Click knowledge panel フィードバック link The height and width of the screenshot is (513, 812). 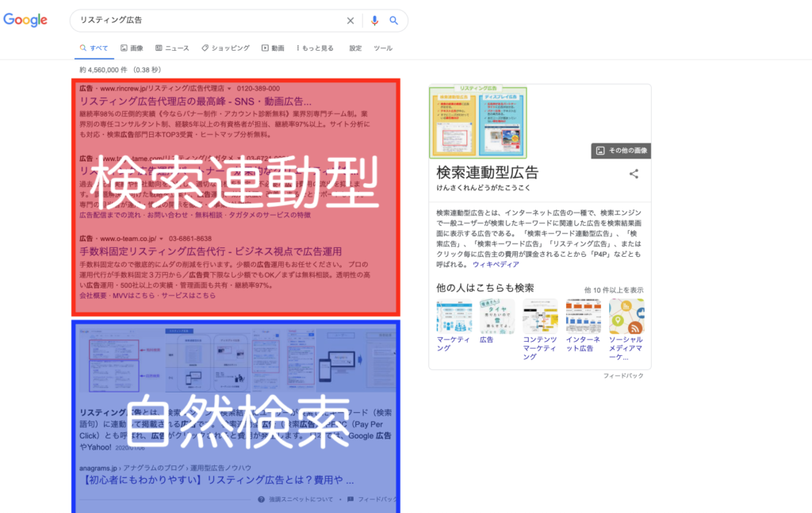(623, 376)
